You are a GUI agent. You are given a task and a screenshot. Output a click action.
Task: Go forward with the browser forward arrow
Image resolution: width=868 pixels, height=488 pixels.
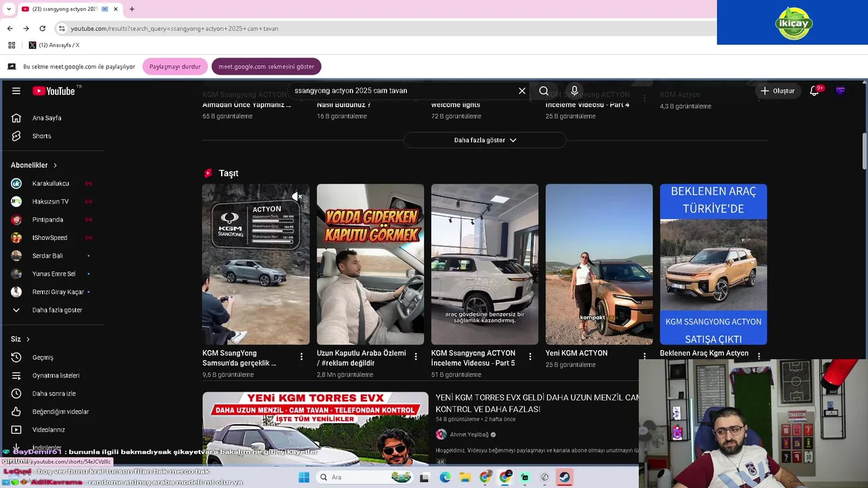(26, 28)
